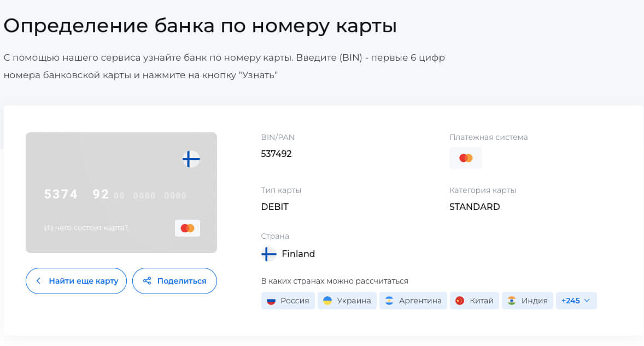Select the Ukraine flag icon
This screenshot has height=346, width=644.
pyautogui.click(x=329, y=300)
